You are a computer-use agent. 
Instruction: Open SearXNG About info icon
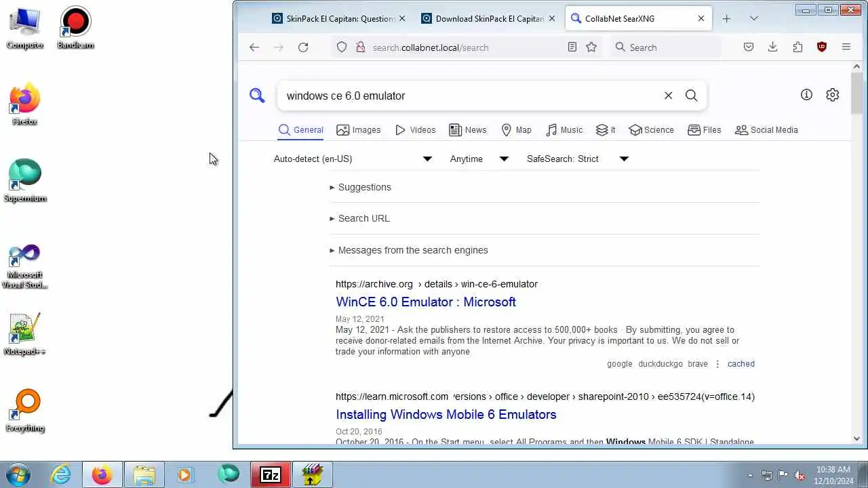click(x=806, y=95)
